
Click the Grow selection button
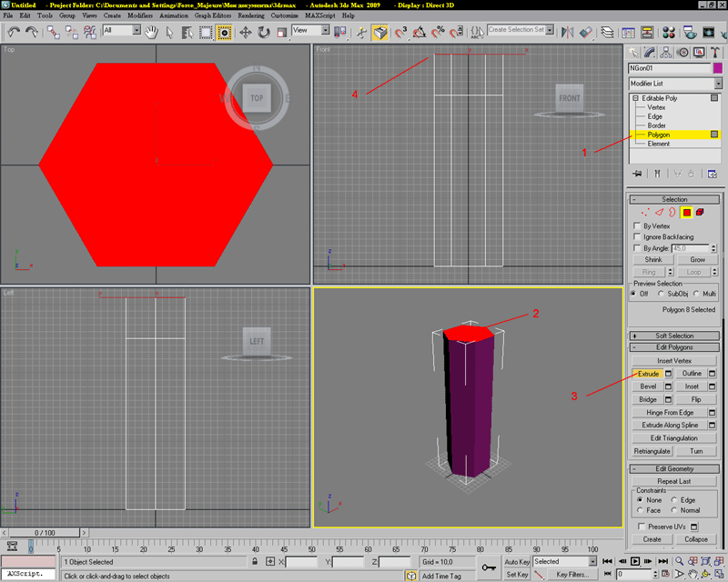(697, 259)
